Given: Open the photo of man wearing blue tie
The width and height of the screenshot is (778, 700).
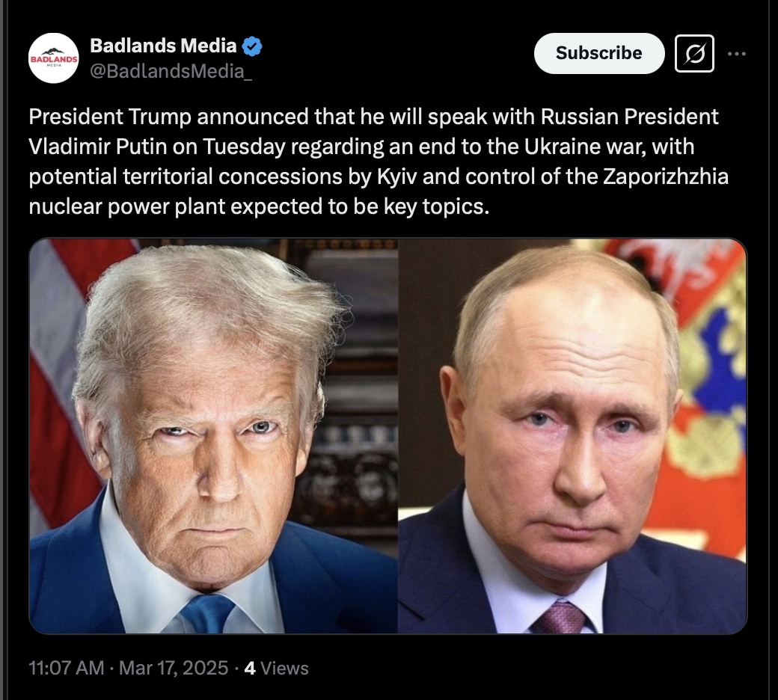Looking at the screenshot, I should 213,436.
